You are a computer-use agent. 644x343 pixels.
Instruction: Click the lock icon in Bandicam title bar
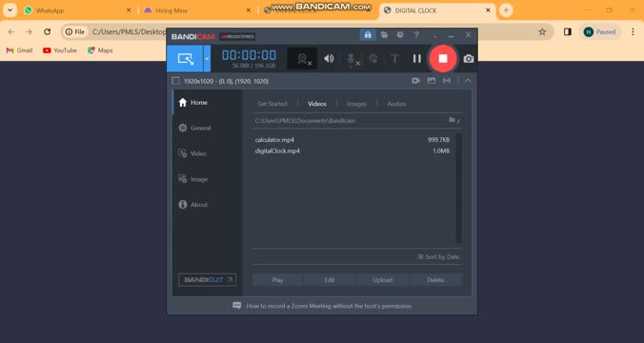[368, 35]
